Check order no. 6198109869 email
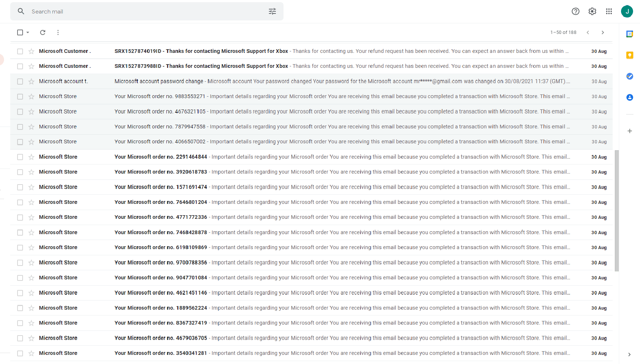Screen dimensions: 640x364 tap(20, 248)
